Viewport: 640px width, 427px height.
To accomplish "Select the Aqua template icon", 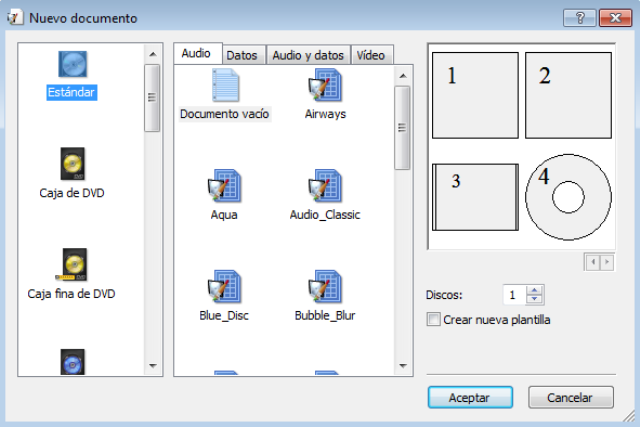I will pyautogui.click(x=224, y=186).
